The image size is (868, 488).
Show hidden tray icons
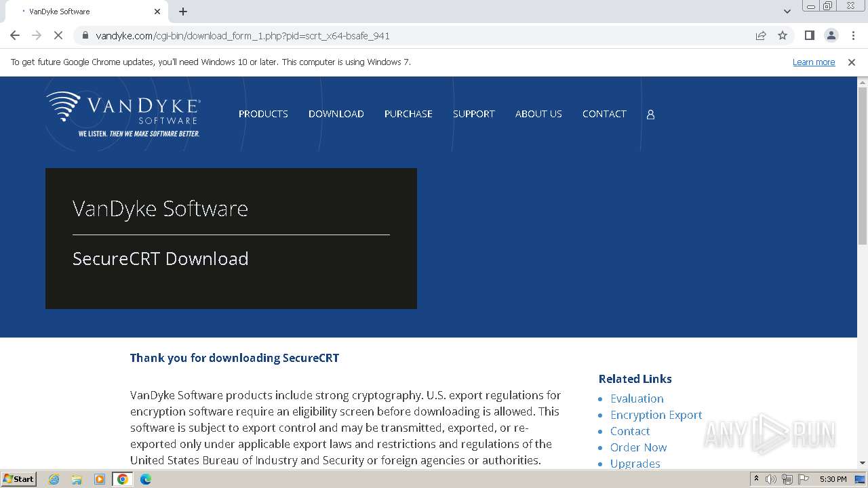tap(756, 479)
